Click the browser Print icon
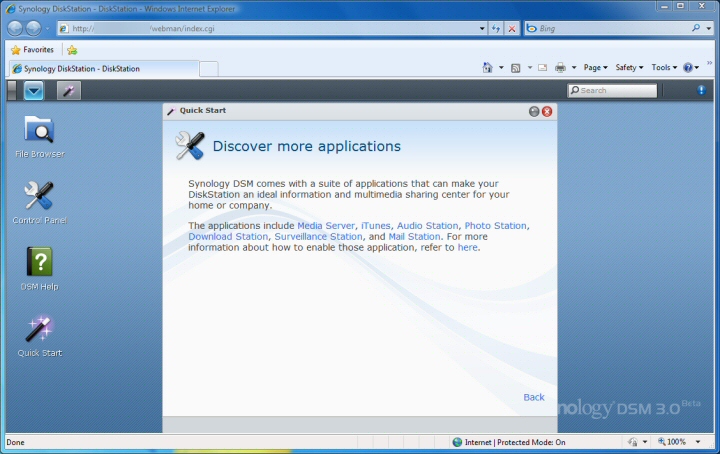 pyautogui.click(x=560, y=67)
